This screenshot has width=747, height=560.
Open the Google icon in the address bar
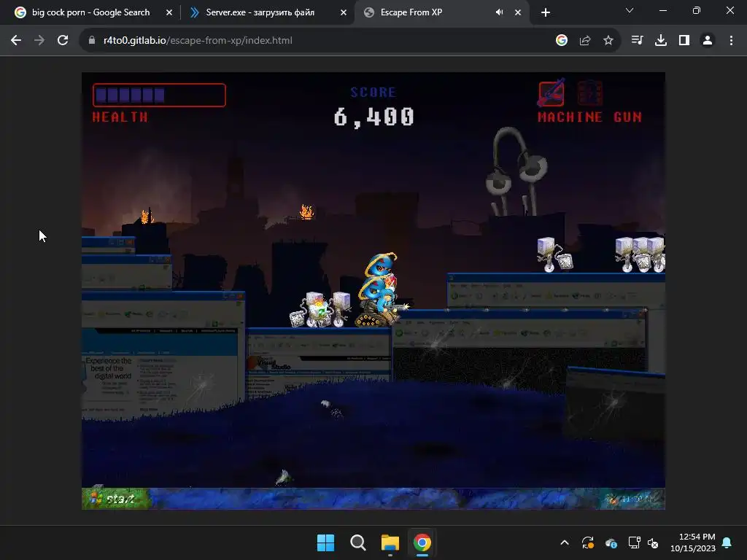(562, 41)
